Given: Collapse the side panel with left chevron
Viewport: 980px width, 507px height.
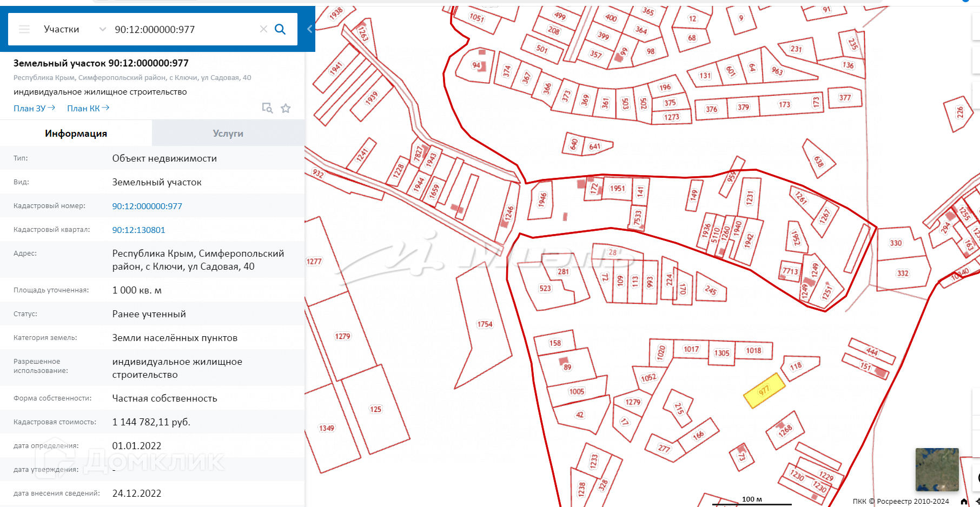Looking at the screenshot, I should click(309, 29).
